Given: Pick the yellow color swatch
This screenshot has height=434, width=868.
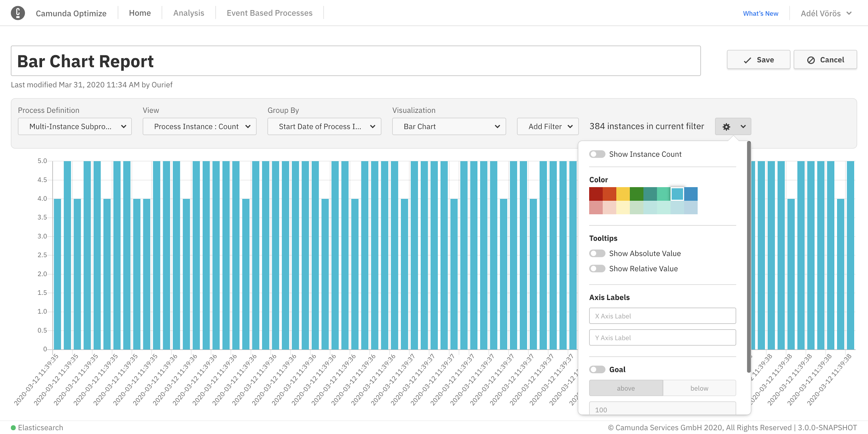Looking at the screenshot, I should click(x=623, y=194).
